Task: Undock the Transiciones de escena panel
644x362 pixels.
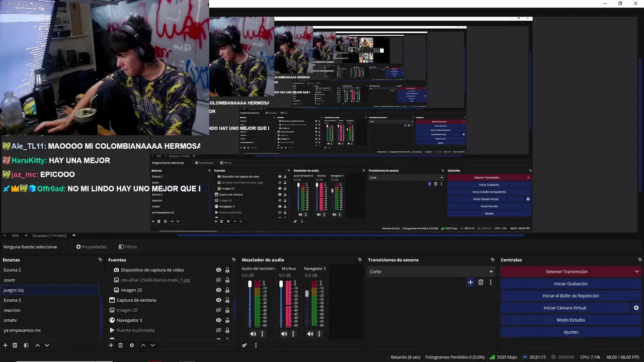Action: click(493, 260)
